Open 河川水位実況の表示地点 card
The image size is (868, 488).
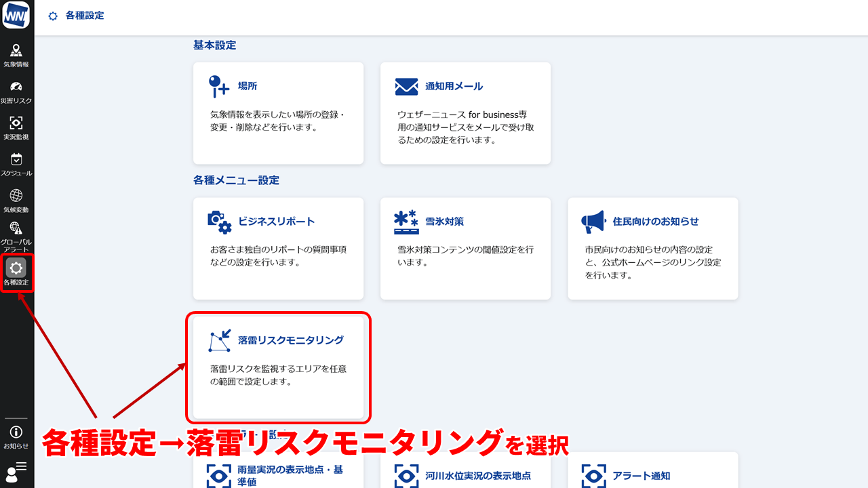coord(465,474)
